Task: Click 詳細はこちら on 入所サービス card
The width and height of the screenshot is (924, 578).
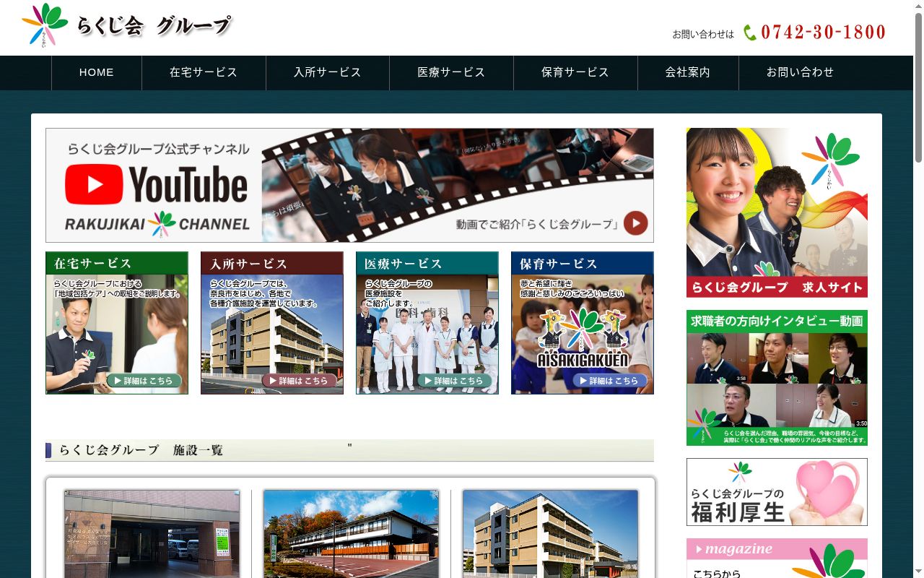Action: (300, 381)
